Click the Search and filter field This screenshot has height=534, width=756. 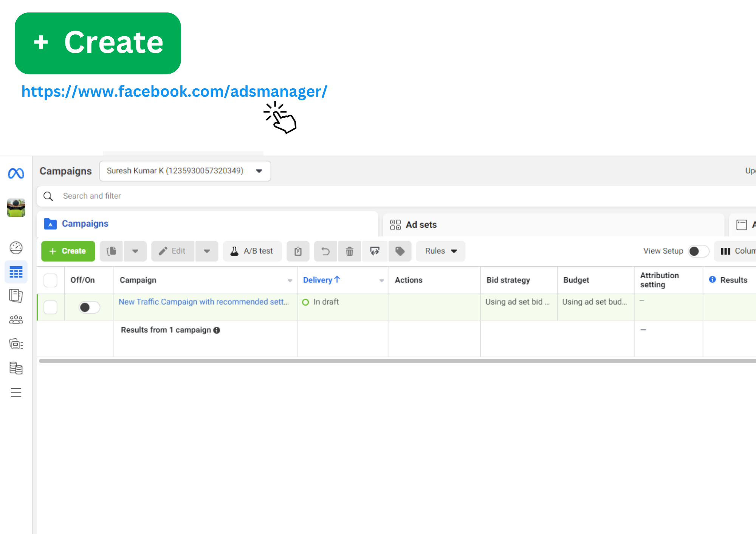click(397, 196)
